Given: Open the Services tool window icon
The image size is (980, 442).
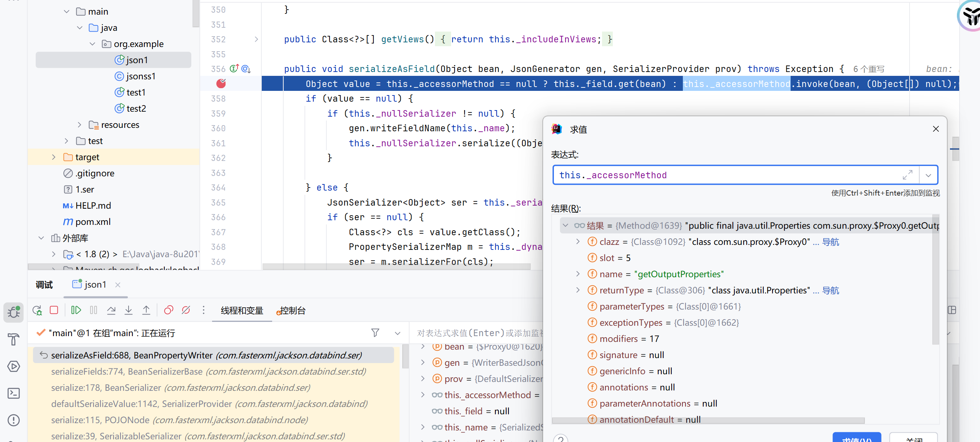Looking at the screenshot, I should pyautogui.click(x=14, y=366).
